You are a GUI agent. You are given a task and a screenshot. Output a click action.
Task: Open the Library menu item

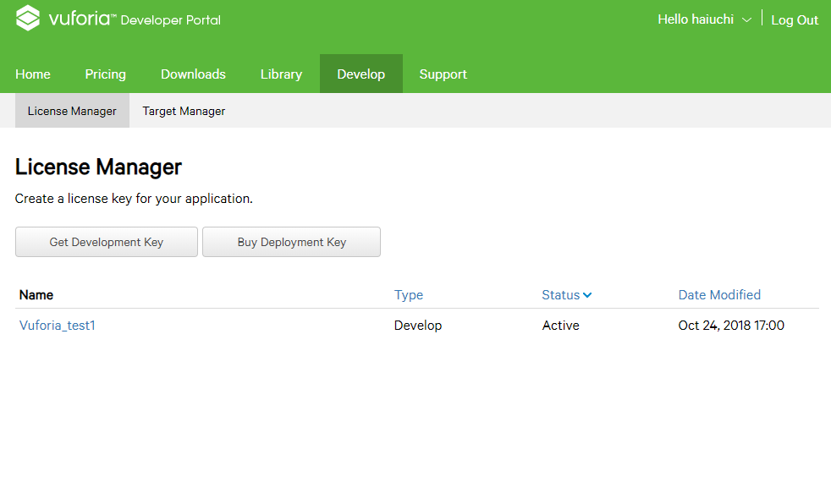pos(282,74)
